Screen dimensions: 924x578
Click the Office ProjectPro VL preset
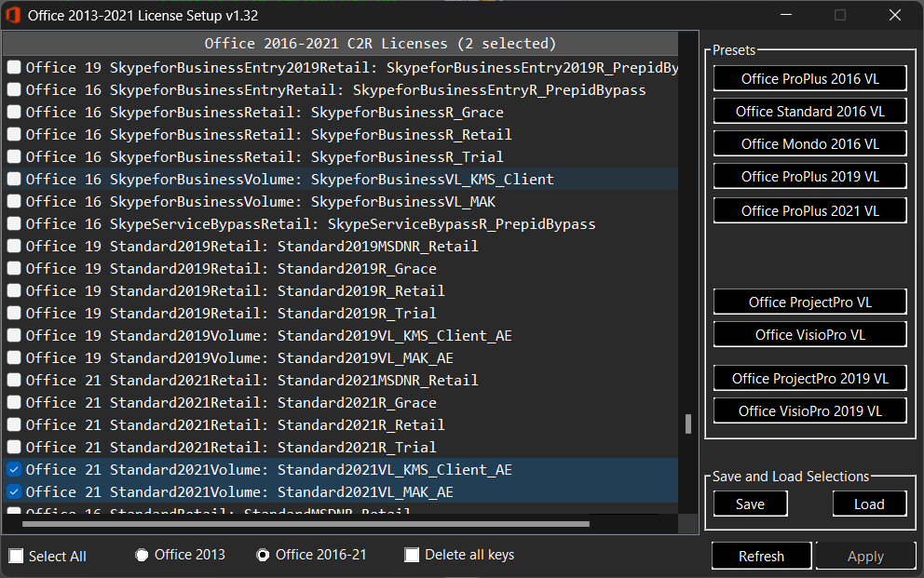809,302
